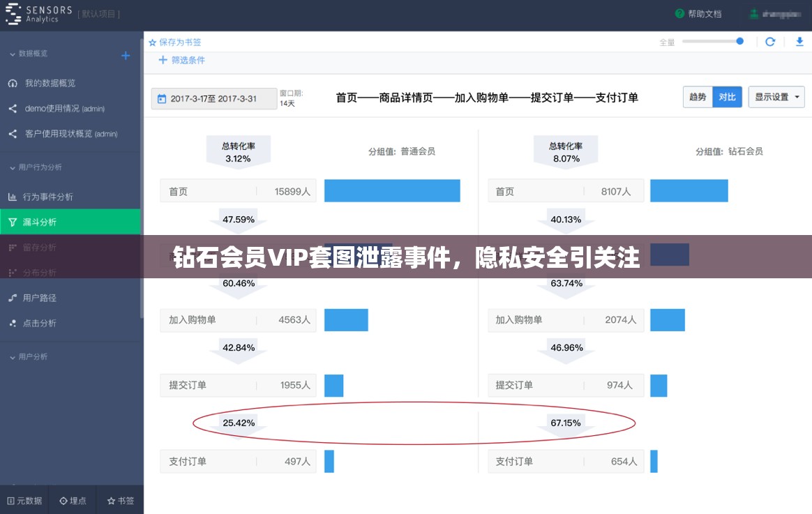This screenshot has width=812, height=514.
Task: Click 筛选条件 to add filter
Action: click(188, 60)
